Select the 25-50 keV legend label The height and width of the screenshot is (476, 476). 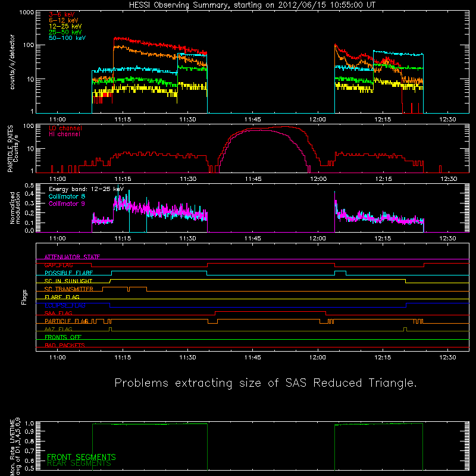[65, 32]
